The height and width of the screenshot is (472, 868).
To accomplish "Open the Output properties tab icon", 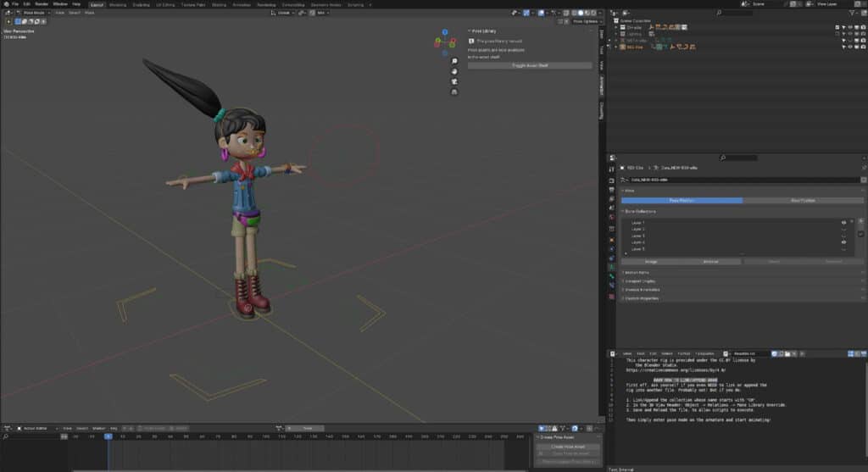I will point(612,190).
